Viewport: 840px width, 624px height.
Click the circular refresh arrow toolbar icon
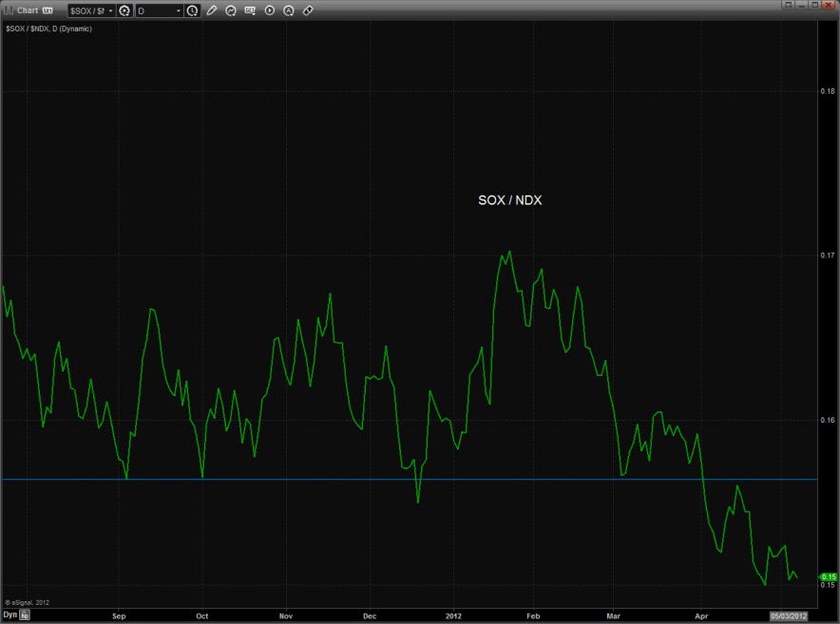coord(231,10)
